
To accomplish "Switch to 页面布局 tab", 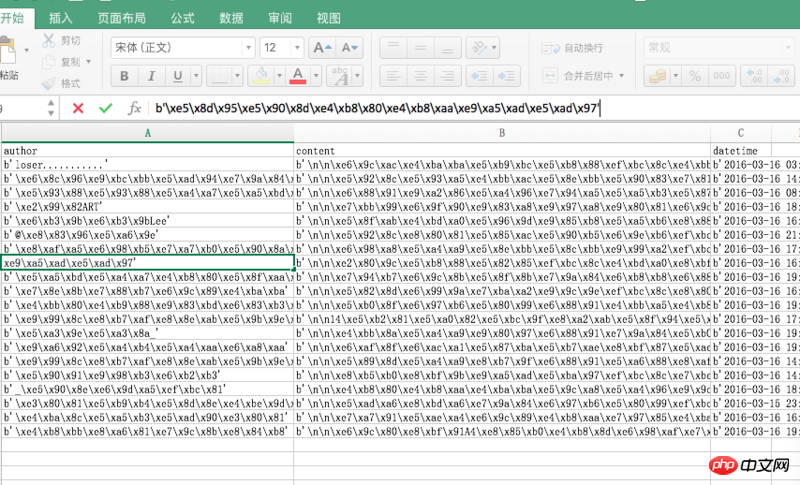I will coord(121,18).
